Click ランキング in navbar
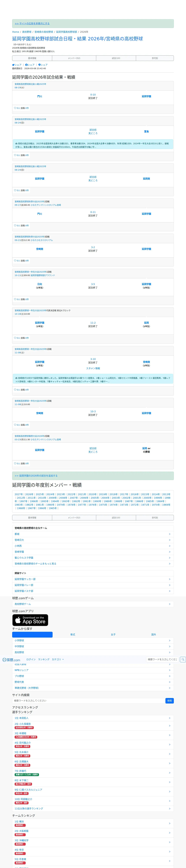 44,659
